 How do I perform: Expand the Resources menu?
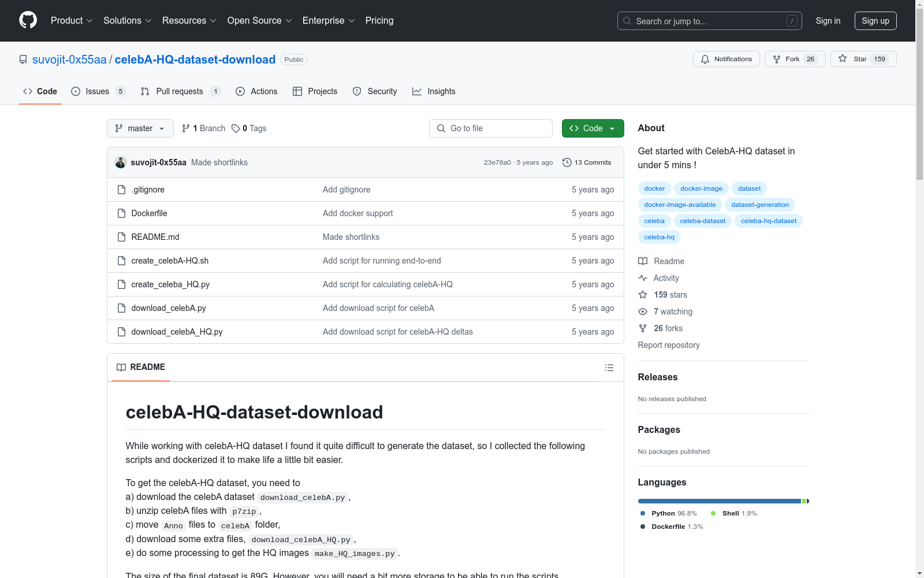[x=189, y=20]
